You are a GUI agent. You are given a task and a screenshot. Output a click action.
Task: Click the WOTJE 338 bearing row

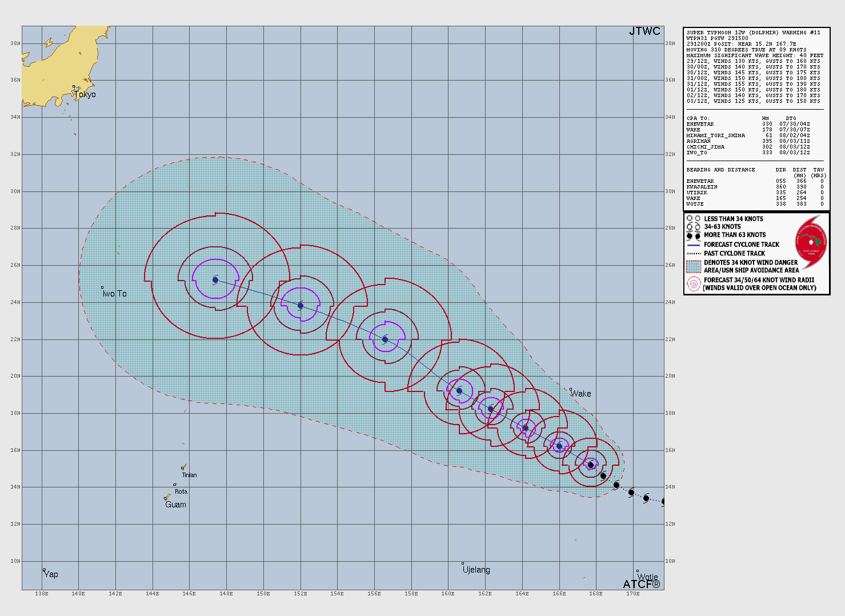755,204
